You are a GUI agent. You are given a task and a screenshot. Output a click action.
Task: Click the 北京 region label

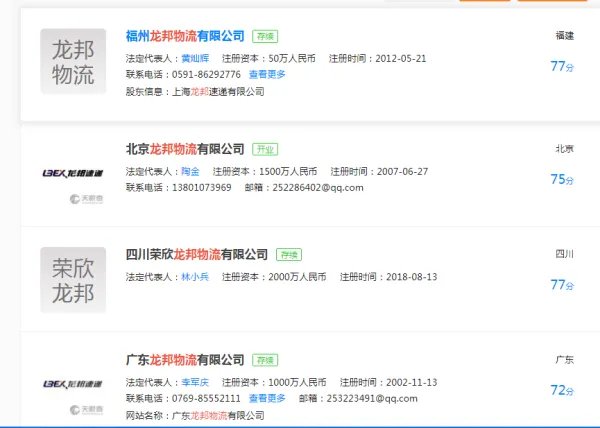click(564, 149)
